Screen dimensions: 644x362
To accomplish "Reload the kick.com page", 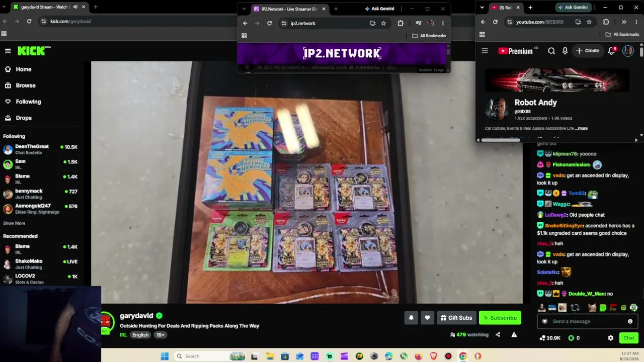I will [x=29, y=21].
